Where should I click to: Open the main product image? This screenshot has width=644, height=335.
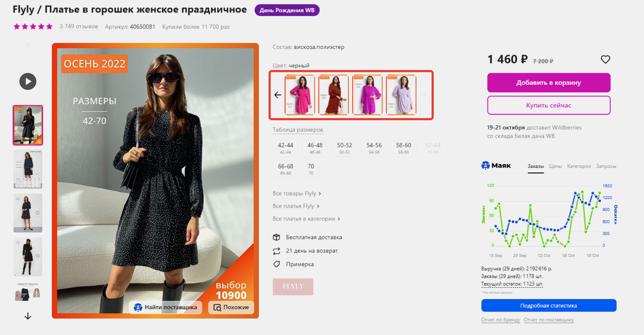(x=155, y=180)
